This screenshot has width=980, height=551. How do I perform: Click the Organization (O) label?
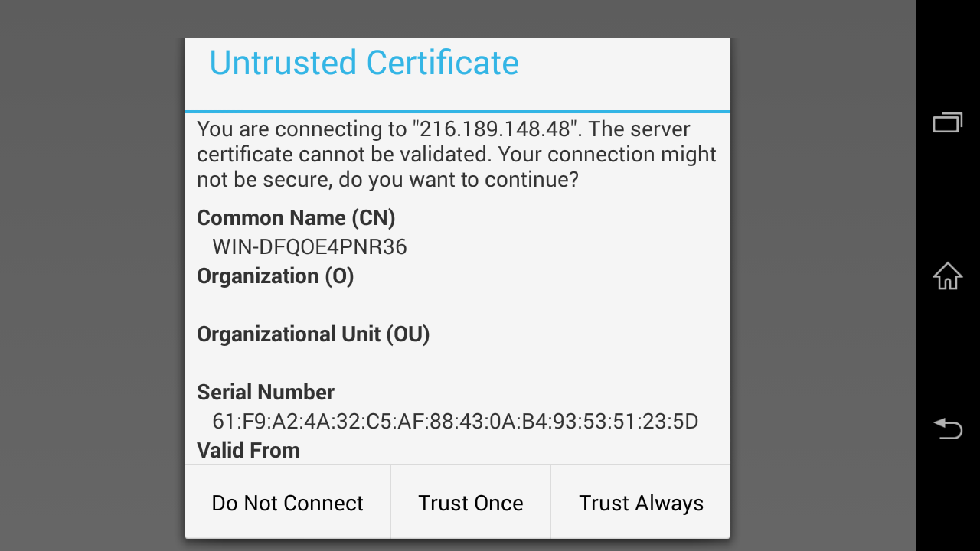(275, 276)
